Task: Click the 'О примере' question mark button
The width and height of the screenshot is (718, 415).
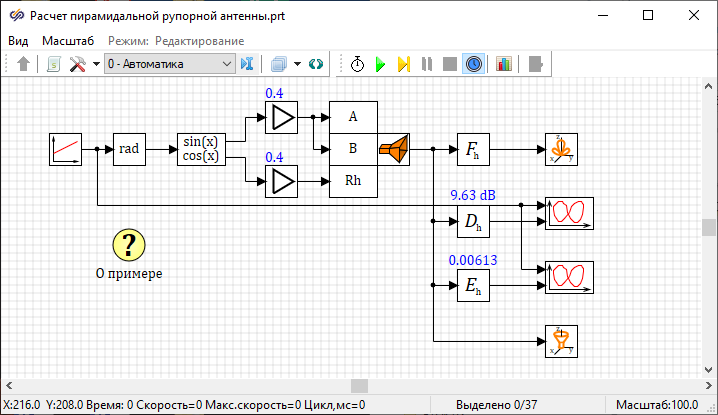Action: 129,244
